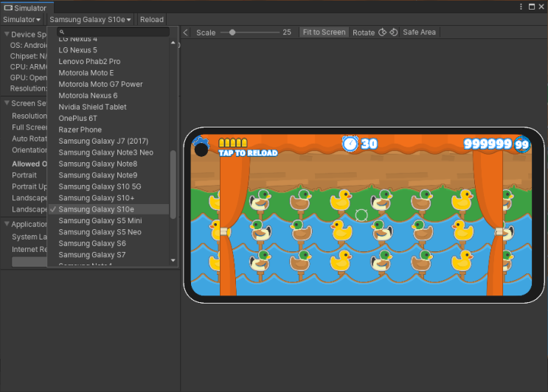
Task: Click the Scale slider handle
Action: tap(232, 32)
